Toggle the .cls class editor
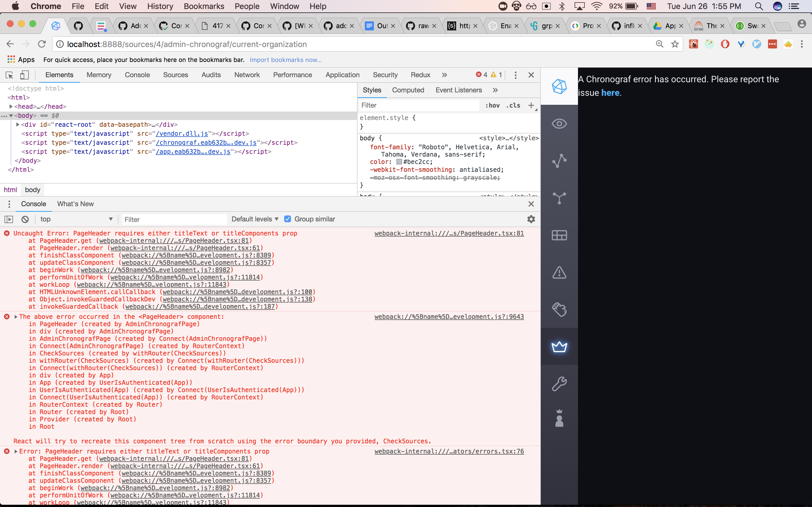 click(x=513, y=105)
